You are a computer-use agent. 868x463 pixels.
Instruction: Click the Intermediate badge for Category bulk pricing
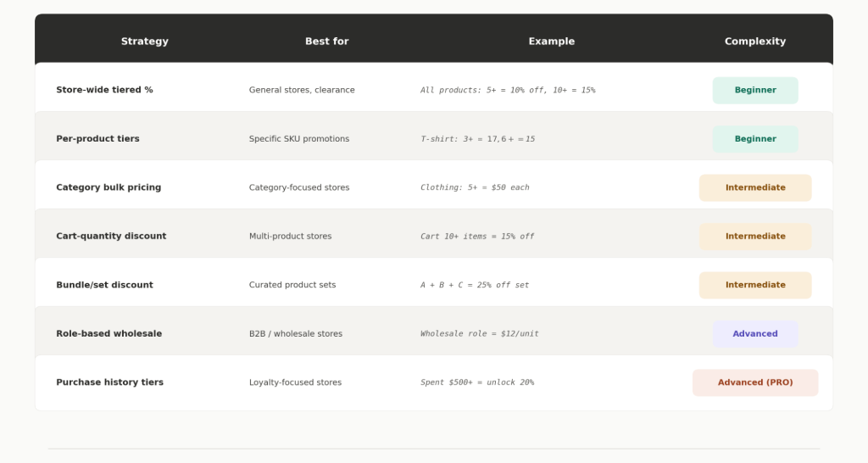click(754, 187)
